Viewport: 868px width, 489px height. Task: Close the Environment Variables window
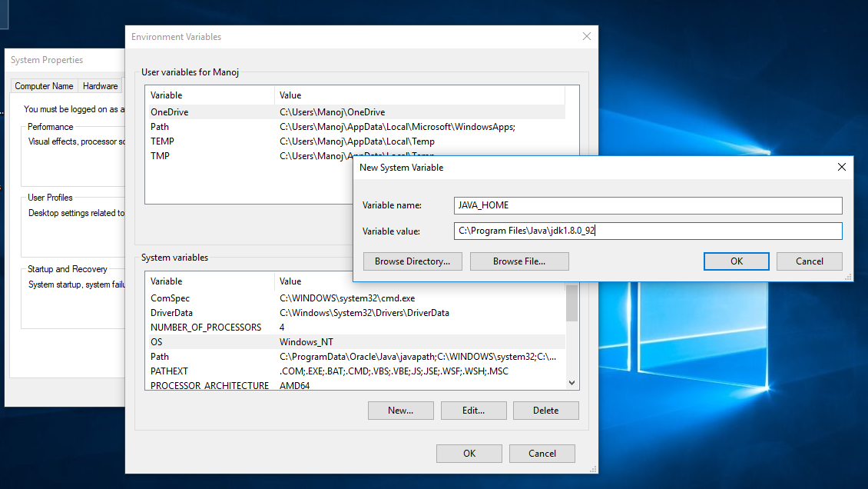[587, 37]
